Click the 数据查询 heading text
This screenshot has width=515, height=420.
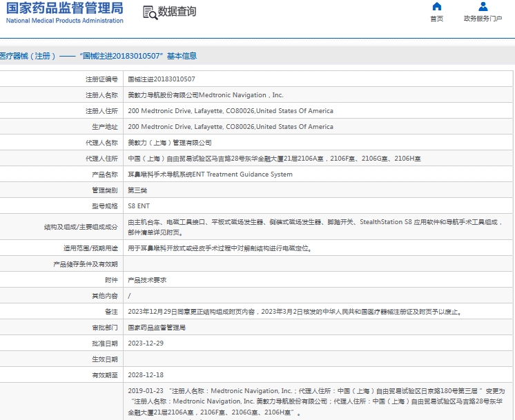tap(177, 12)
